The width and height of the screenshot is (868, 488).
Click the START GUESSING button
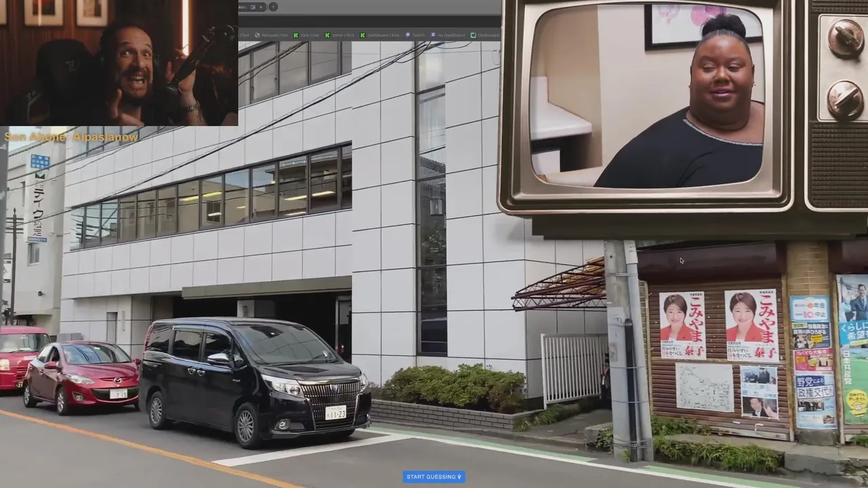pyautogui.click(x=434, y=476)
